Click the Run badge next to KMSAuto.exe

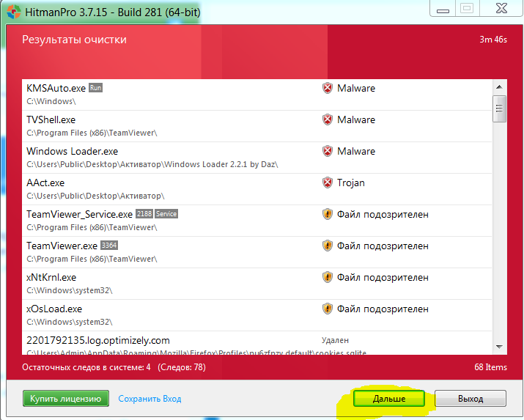[95, 88]
